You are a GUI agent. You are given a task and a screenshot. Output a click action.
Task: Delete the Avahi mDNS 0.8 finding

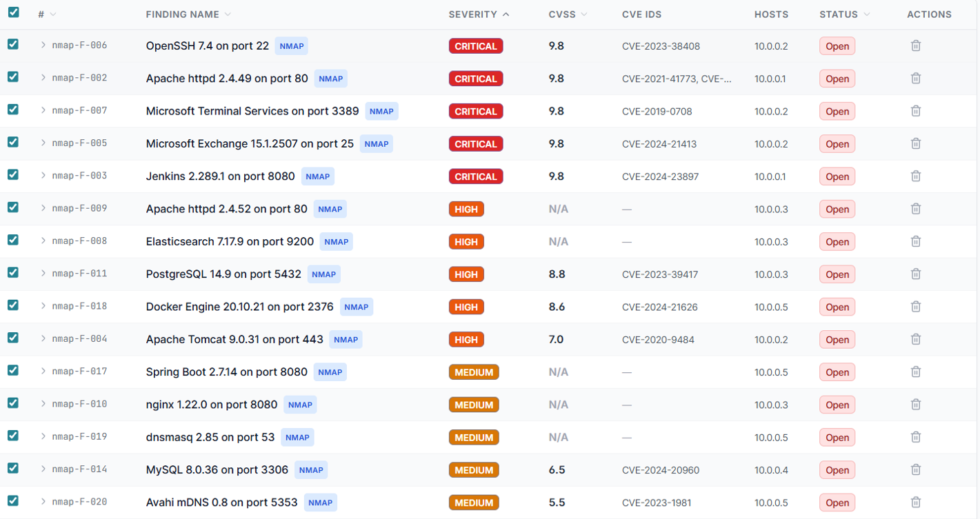pyautogui.click(x=915, y=502)
